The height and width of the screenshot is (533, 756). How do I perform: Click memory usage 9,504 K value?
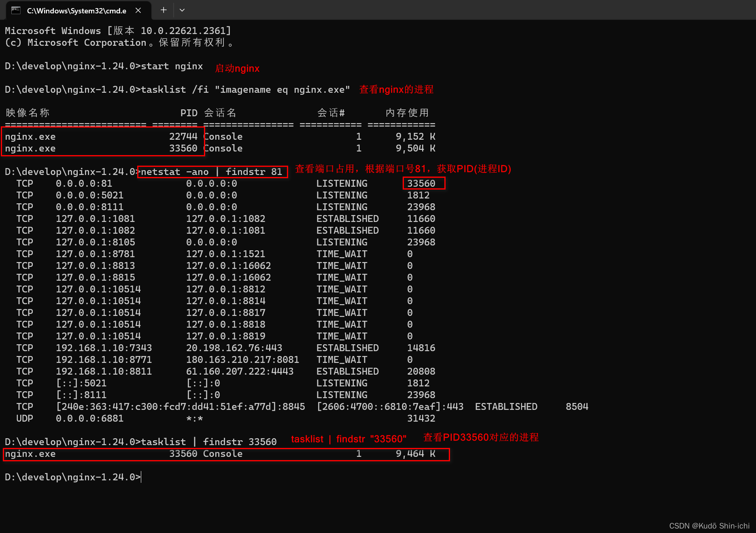point(415,148)
